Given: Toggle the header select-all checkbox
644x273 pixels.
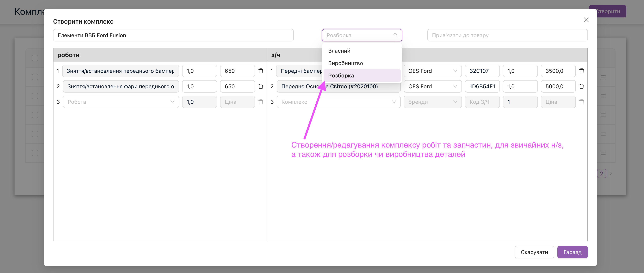Looking at the screenshot, I should [35, 58].
